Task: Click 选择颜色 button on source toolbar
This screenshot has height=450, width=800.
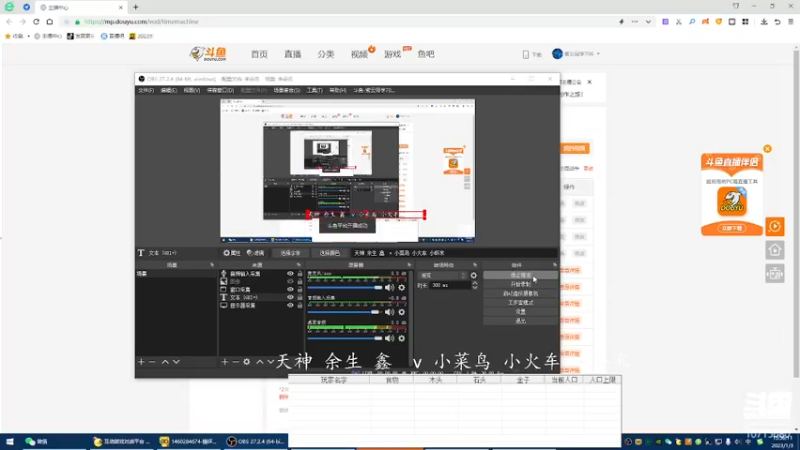Action: coord(330,253)
